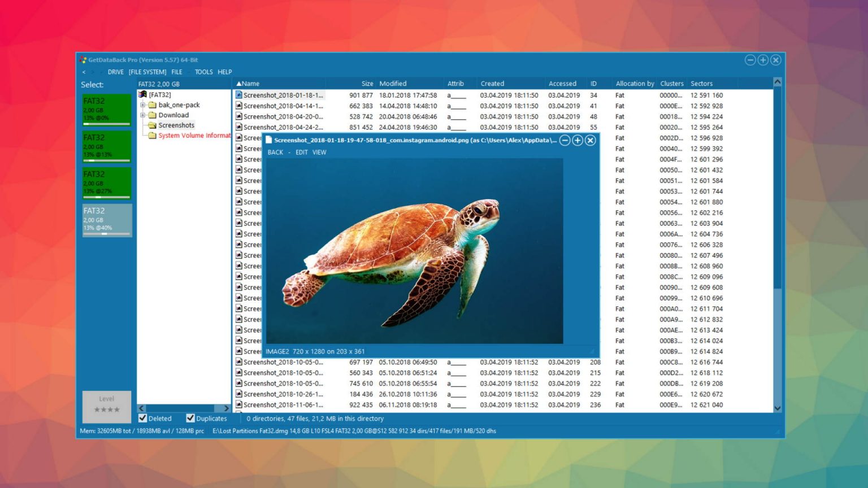This screenshot has height=488, width=868.
Task: Click the document icon in the preview window titlebar
Action: pos(270,140)
